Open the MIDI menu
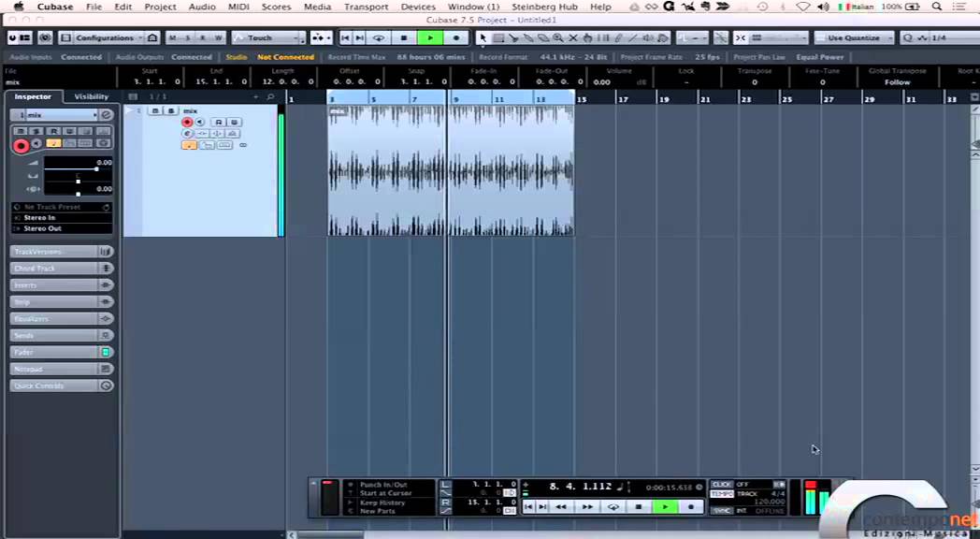The height and width of the screenshot is (539, 980). tap(238, 7)
